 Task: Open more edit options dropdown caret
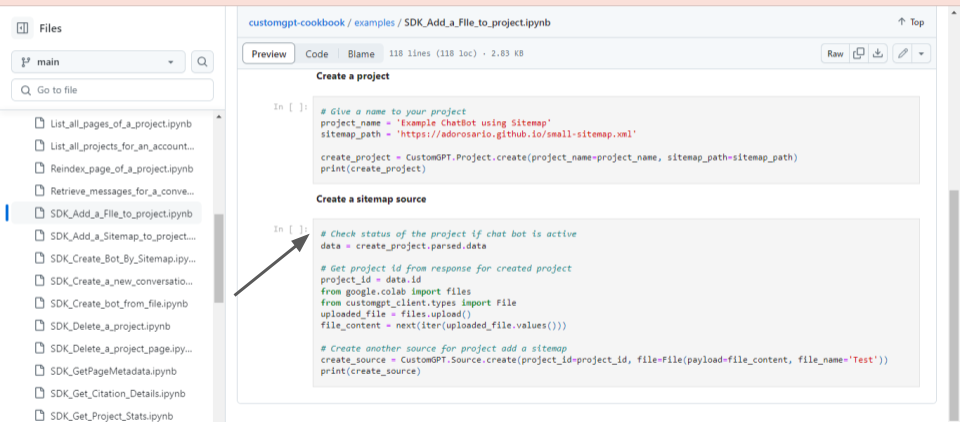(921, 54)
